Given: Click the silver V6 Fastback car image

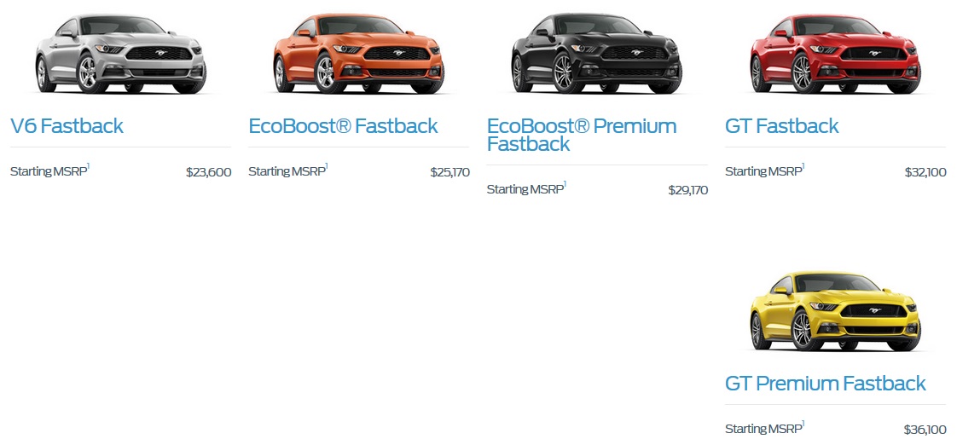Looking at the screenshot, I should [x=120, y=54].
